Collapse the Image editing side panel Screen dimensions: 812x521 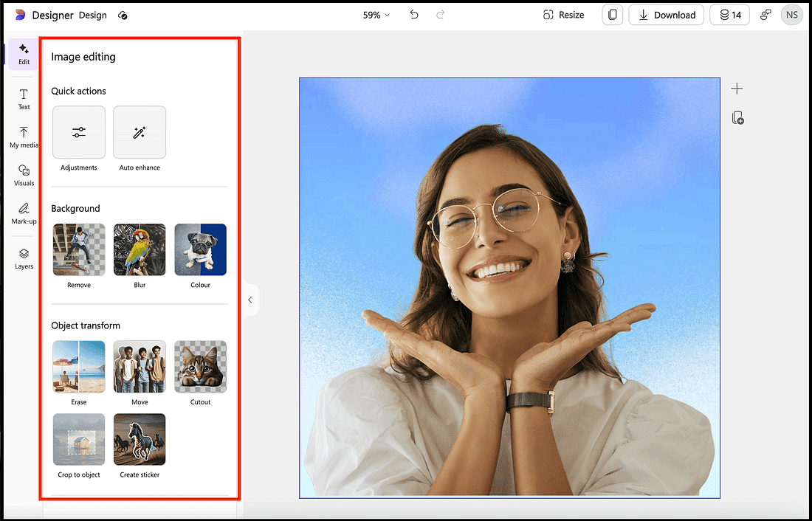[x=250, y=300]
